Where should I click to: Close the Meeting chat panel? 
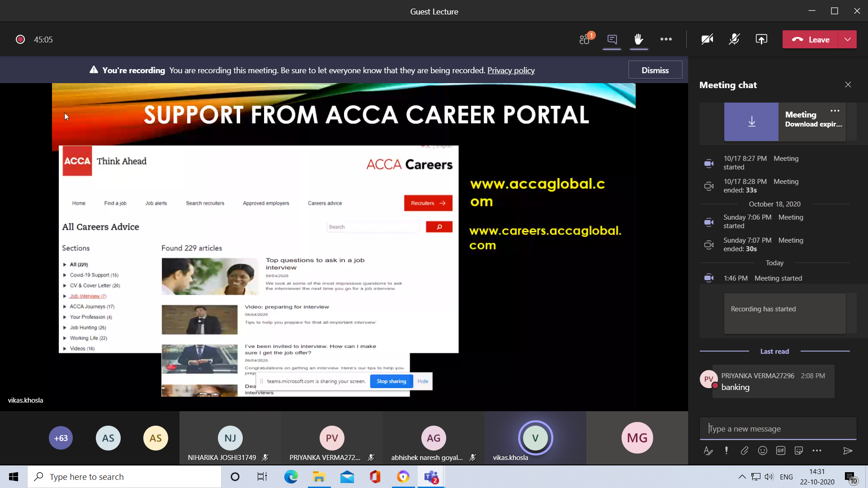click(x=848, y=85)
